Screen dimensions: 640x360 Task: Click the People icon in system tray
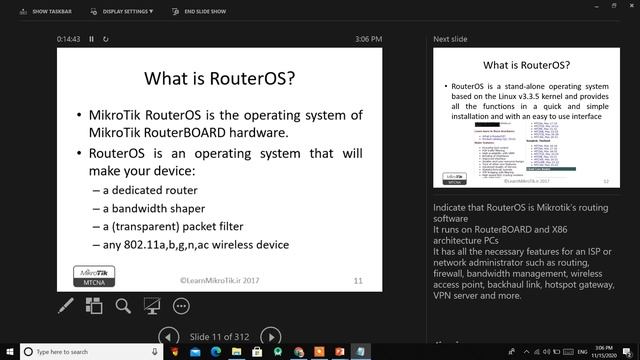(x=511, y=351)
